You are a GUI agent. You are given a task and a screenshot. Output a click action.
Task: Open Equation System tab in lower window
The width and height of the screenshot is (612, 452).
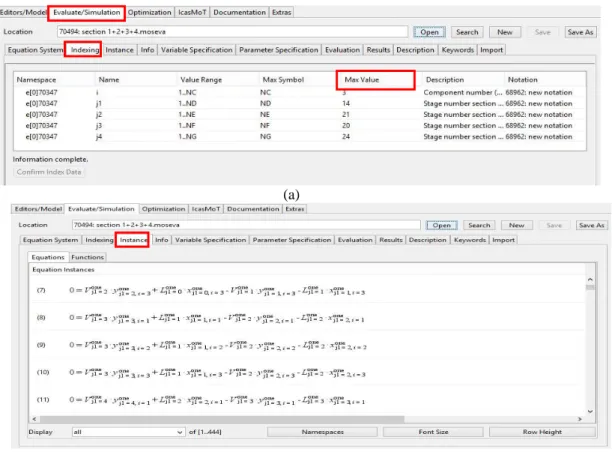point(50,240)
